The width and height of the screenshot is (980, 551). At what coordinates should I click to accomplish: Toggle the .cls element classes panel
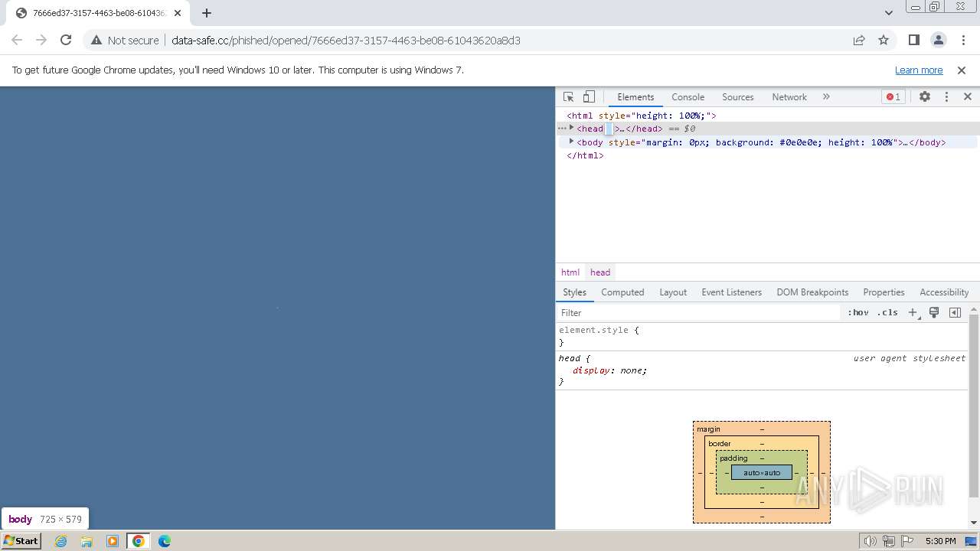[887, 312]
